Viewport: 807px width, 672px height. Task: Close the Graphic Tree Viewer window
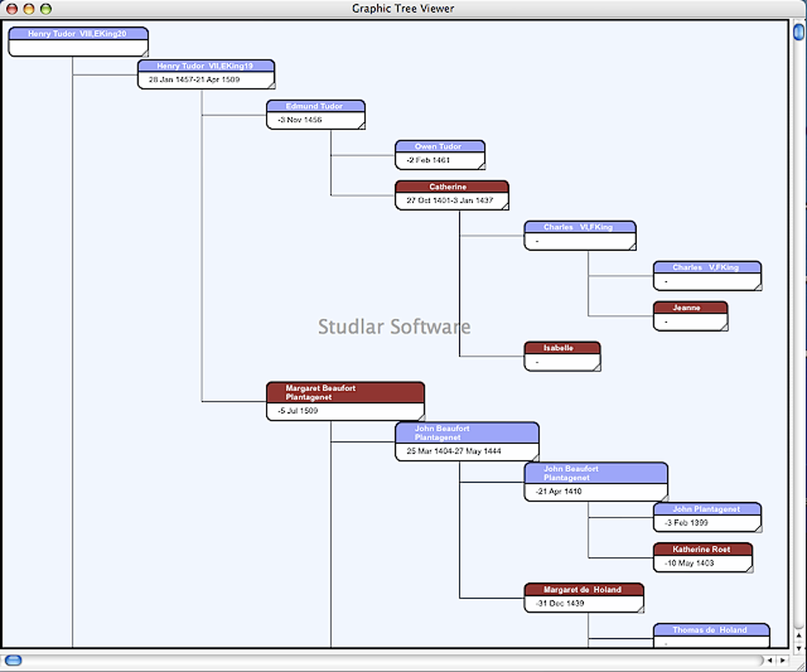(12, 9)
